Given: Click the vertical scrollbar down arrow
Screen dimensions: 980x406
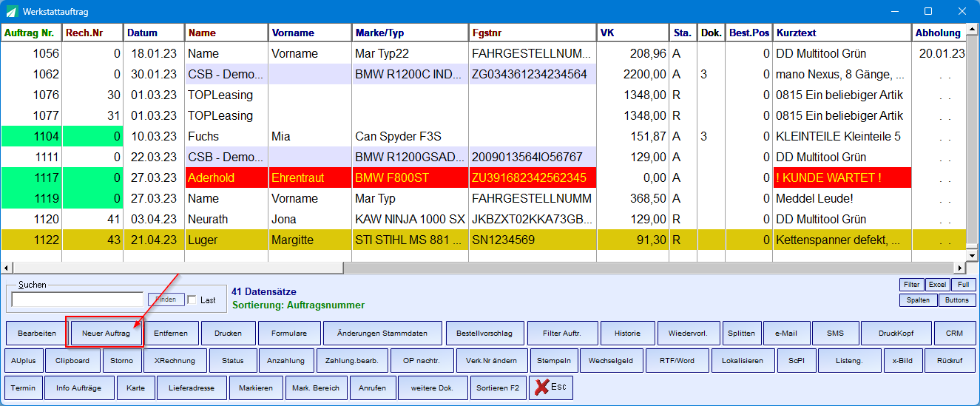Looking at the screenshot, I should point(973,257).
